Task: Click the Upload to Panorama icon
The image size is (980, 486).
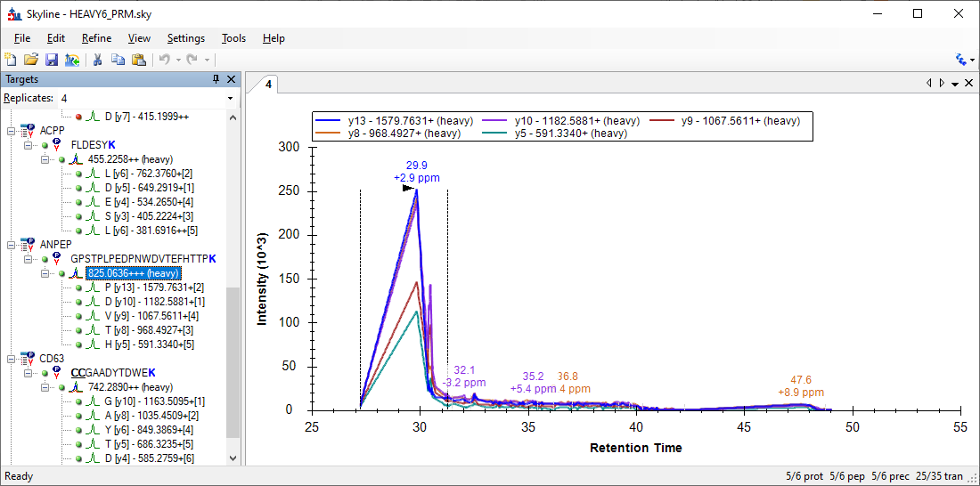Action: (x=71, y=60)
